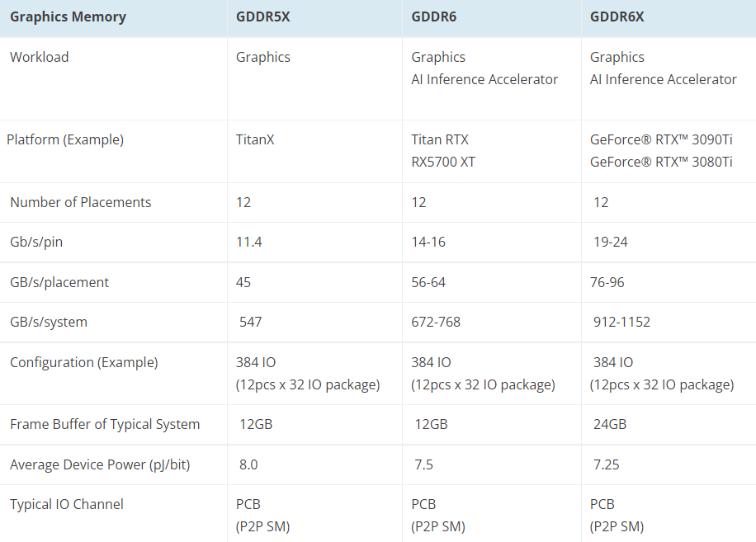
Task: Select the "45" GB/s/placement value
Action: point(243,282)
